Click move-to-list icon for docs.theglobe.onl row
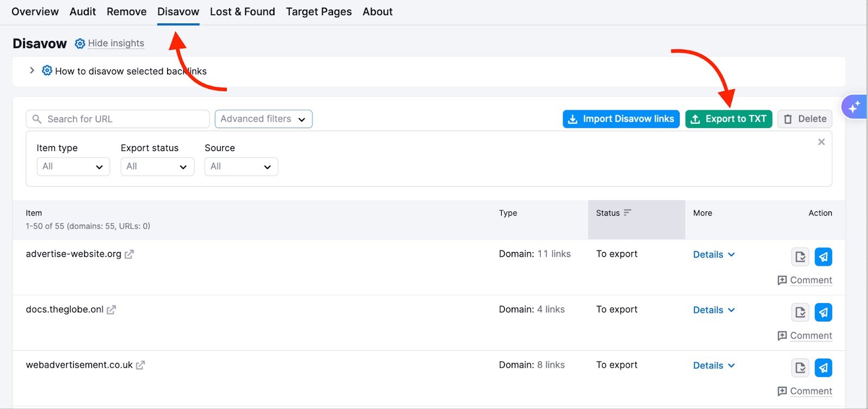This screenshot has width=868, height=409. [800, 312]
